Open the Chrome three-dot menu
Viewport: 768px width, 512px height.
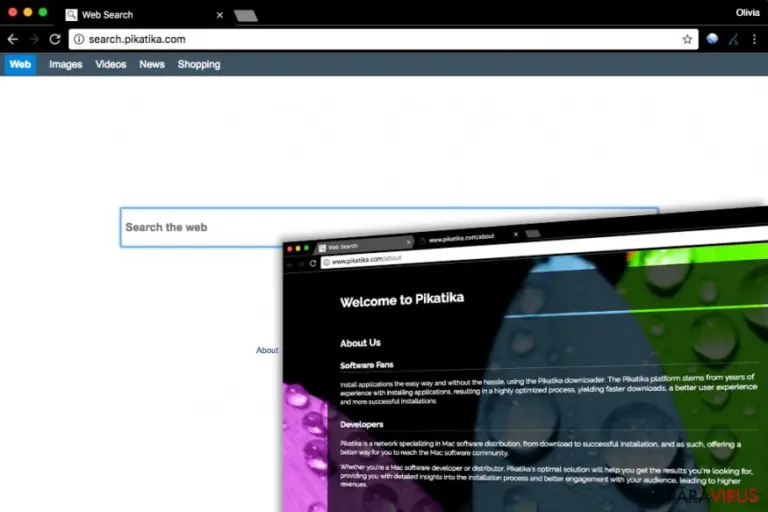coord(754,39)
